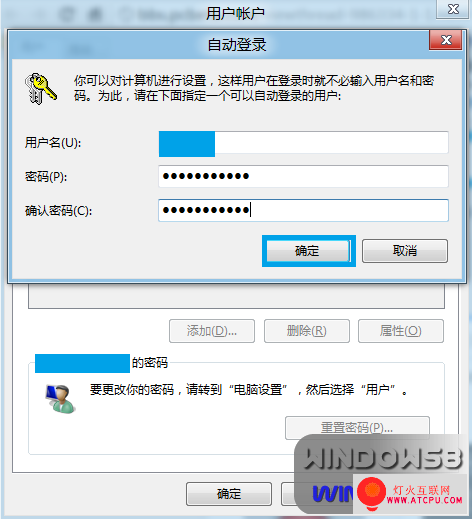The width and height of the screenshot is (472, 519).
Task: Click the 重置密码(P)... button
Action: [357, 428]
